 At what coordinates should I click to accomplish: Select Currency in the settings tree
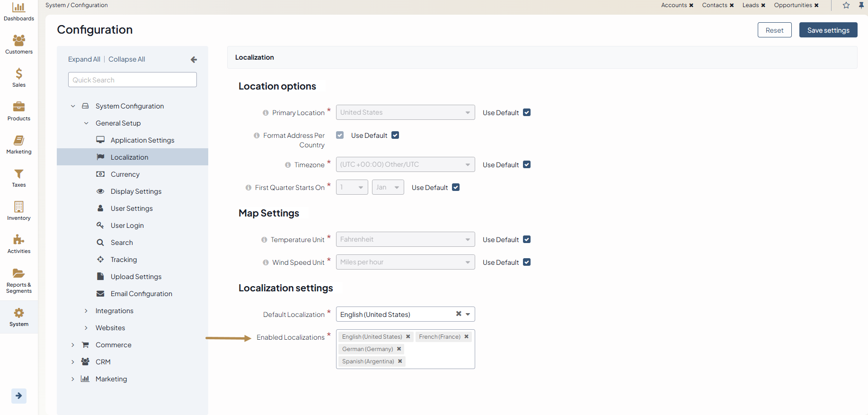pyautogui.click(x=125, y=174)
